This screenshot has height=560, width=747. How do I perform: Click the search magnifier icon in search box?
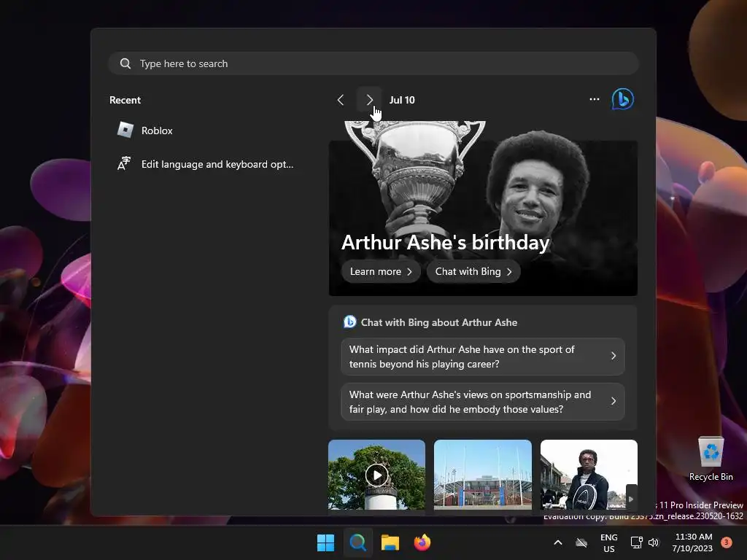coord(125,63)
